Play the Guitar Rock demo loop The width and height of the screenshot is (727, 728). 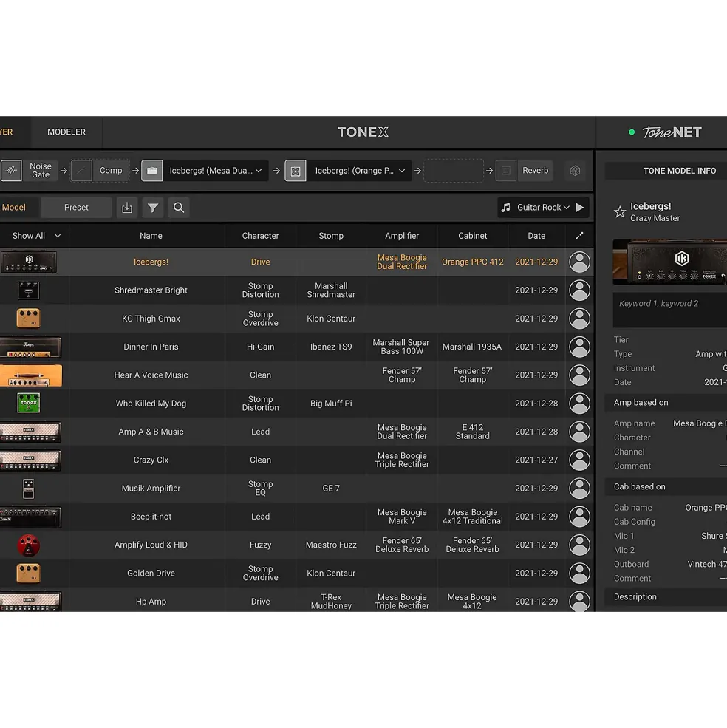point(580,208)
